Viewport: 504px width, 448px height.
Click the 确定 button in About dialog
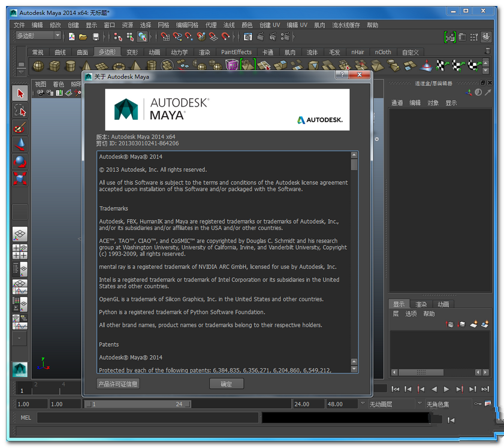[x=227, y=384]
